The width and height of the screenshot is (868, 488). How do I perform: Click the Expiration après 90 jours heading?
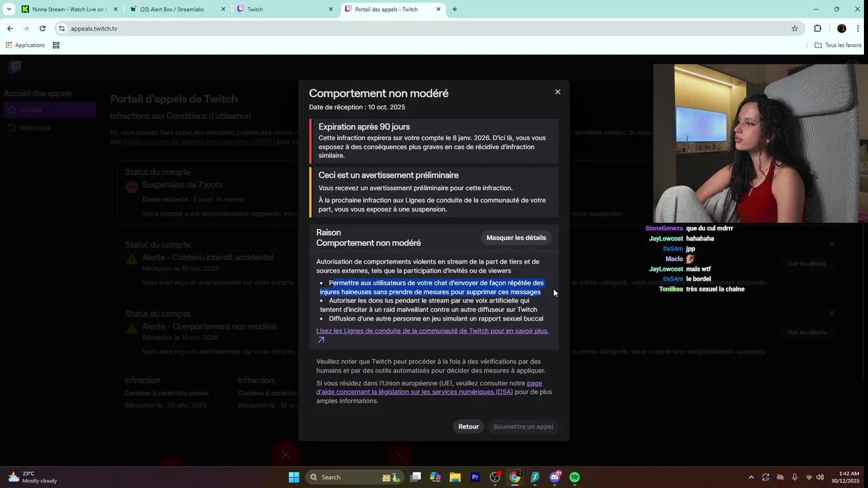(x=364, y=127)
